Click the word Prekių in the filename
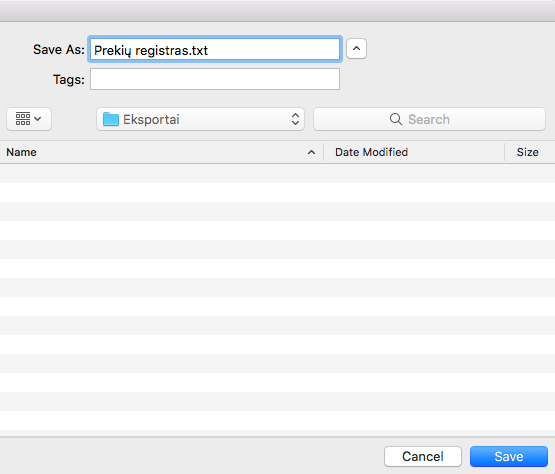 (113, 51)
